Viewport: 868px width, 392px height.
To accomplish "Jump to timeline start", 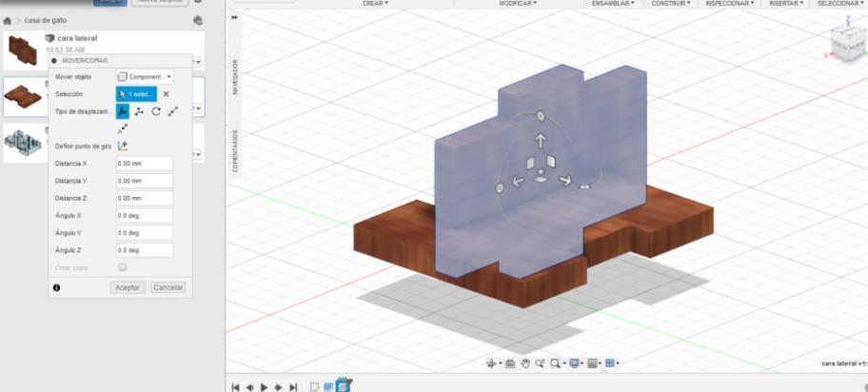I will pos(235,387).
